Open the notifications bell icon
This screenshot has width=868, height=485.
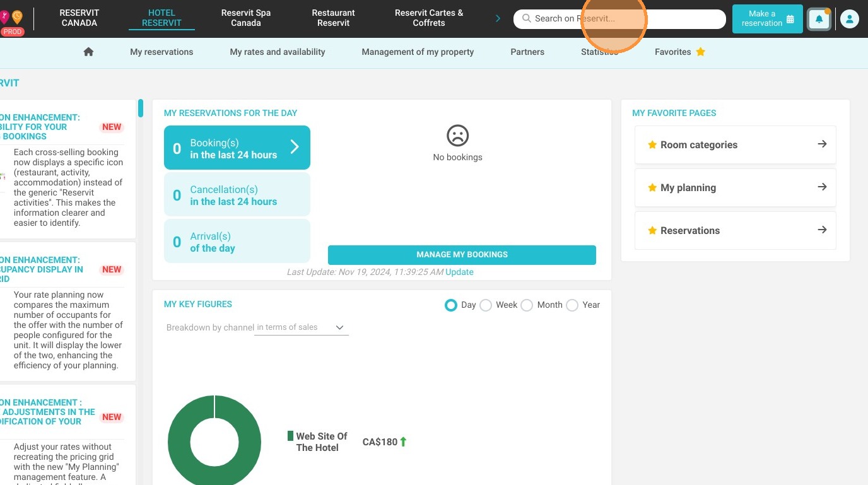click(x=819, y=19)
